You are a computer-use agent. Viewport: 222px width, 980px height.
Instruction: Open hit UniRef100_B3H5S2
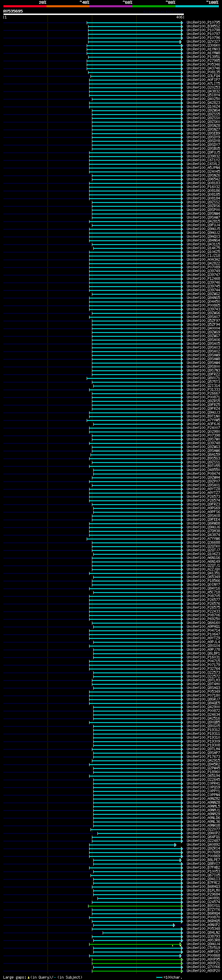tap(203, 26)
